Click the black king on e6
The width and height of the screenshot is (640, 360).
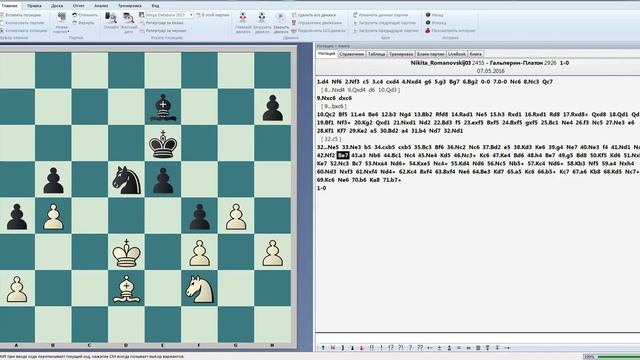163,144
